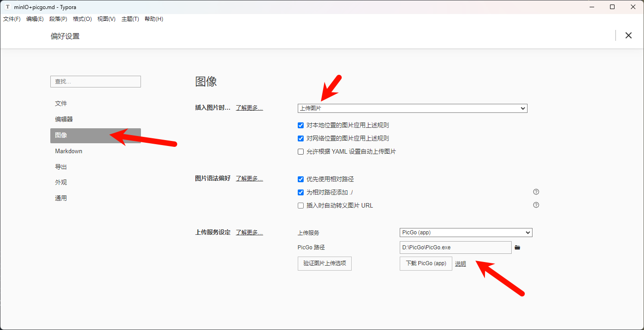Image resolution: width=644 pixels, height=330 pixels.
Task: Uncheck 优先使用相对路径 option
Action: click(300, 180)
